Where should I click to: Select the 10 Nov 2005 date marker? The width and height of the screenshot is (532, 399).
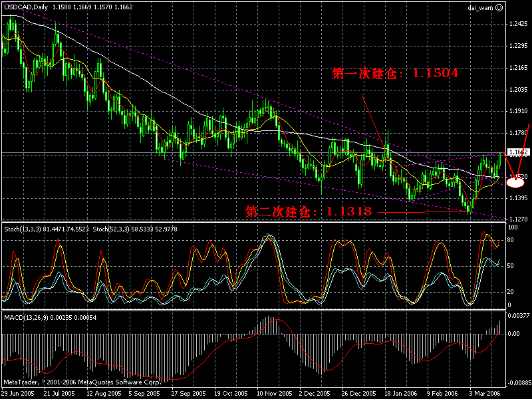click(x=274, y=393)
